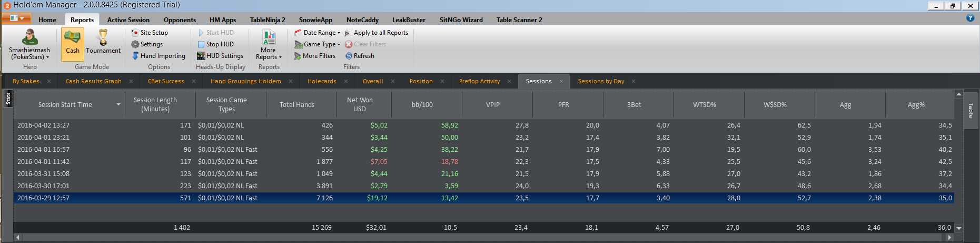
Task: Open the NoteCaddy ribbon tab
Action: click(362, 20)
